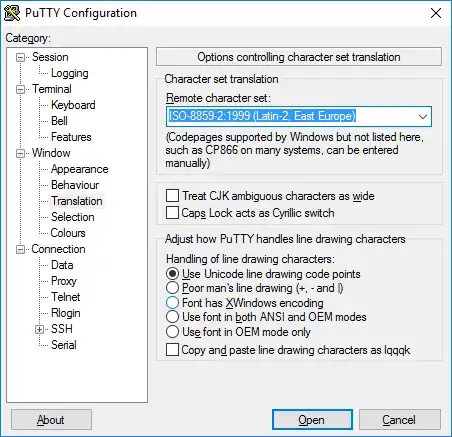The height and width of the screenshot is (437, 452).
Task: Open the Terminal category
Action: pyautogui.click(x=52, y=89)
